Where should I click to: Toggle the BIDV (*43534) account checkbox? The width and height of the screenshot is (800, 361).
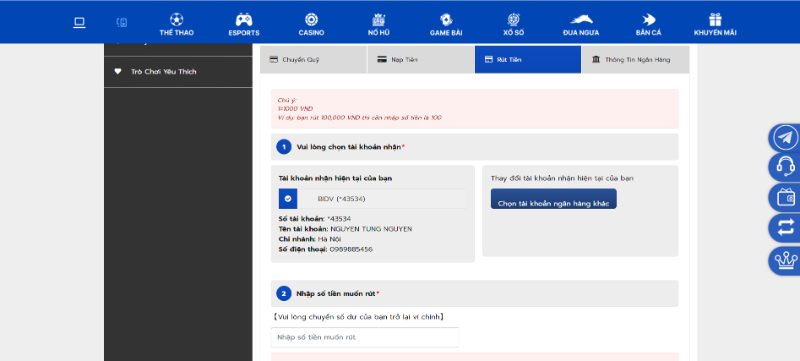click(288, 199)
